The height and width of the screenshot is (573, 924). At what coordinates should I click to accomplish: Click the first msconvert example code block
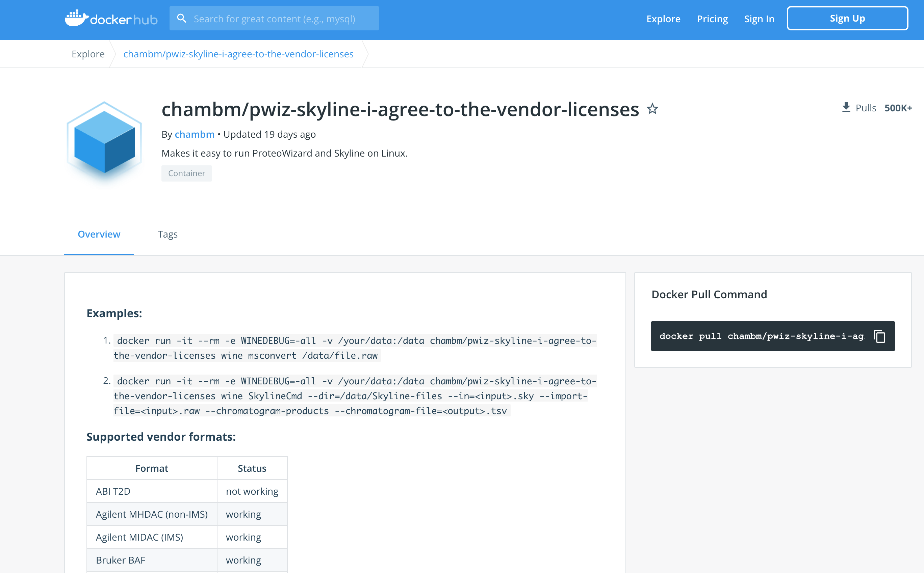pos(355,348)
